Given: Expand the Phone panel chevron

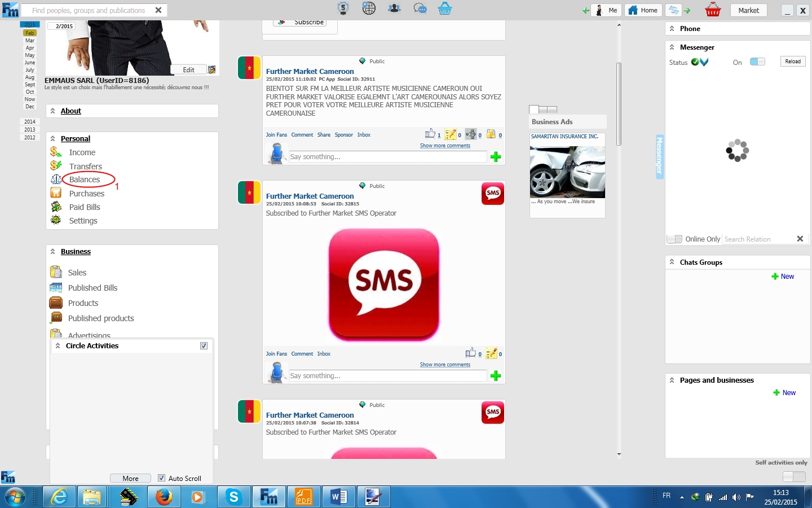Looking at the screenshot, I should pyautogui.click(x=672, y=28).
